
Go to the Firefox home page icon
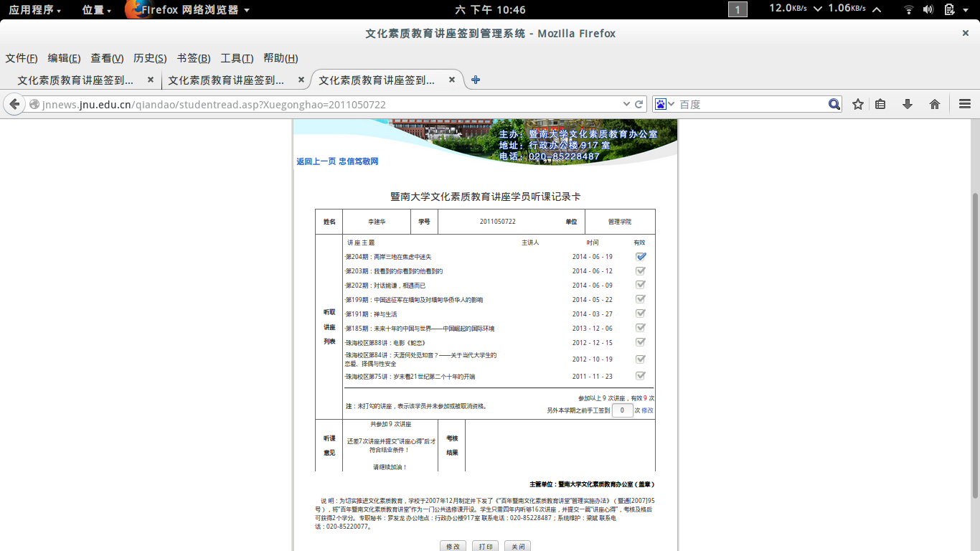tap(935, 104)
